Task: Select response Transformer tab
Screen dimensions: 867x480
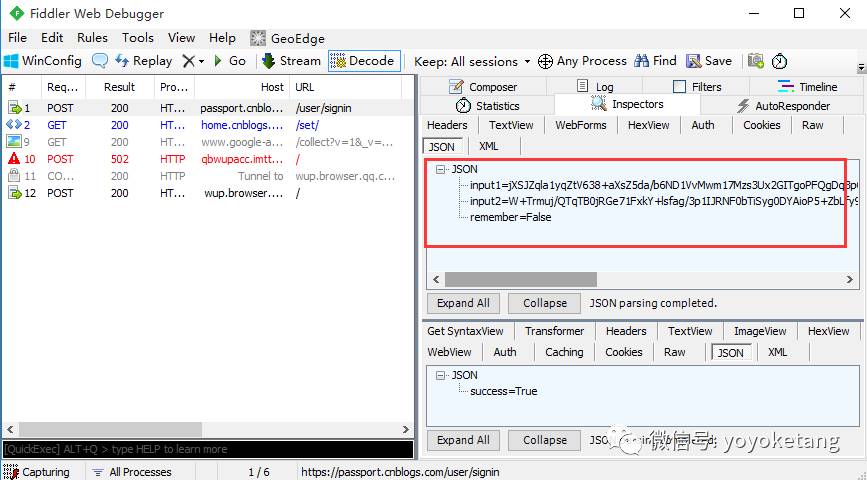Action: coord(554,331)
